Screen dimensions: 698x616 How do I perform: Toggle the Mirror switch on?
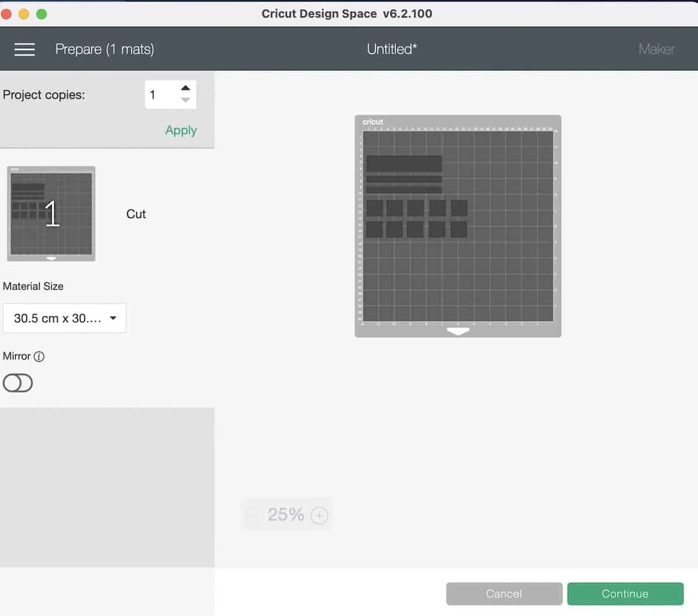[x=18, y=383]
